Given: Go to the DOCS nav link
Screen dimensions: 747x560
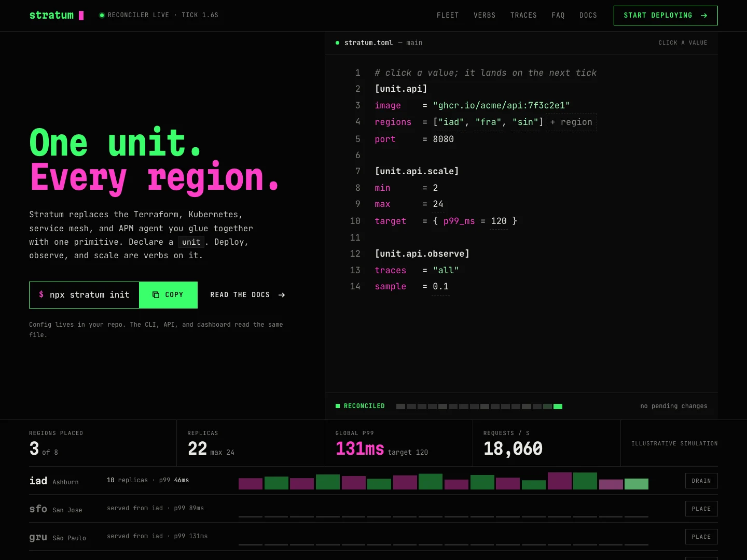Looking at the screenshot, I should click(588, 15).
